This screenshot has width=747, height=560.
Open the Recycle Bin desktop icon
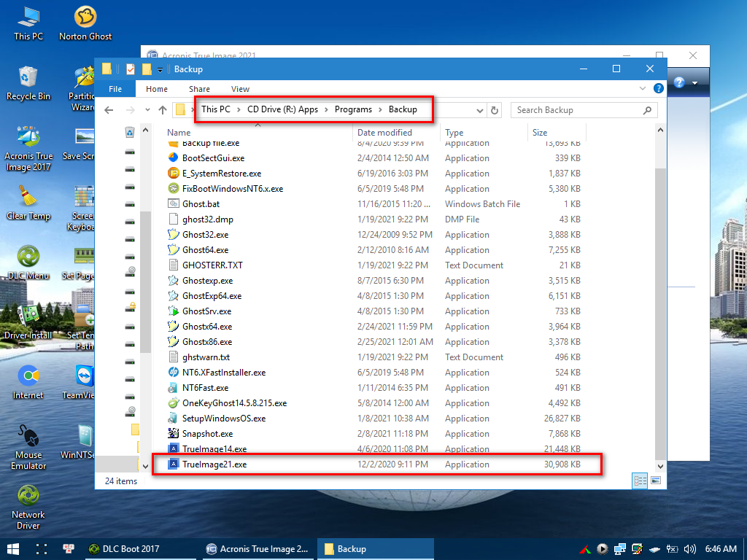tap(28, 83)
